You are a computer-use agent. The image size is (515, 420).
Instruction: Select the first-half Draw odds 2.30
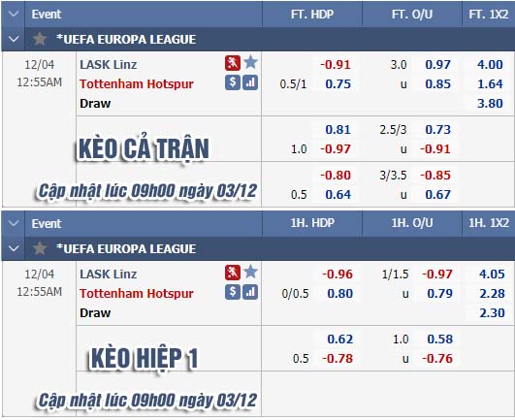[x=492, y=312]
